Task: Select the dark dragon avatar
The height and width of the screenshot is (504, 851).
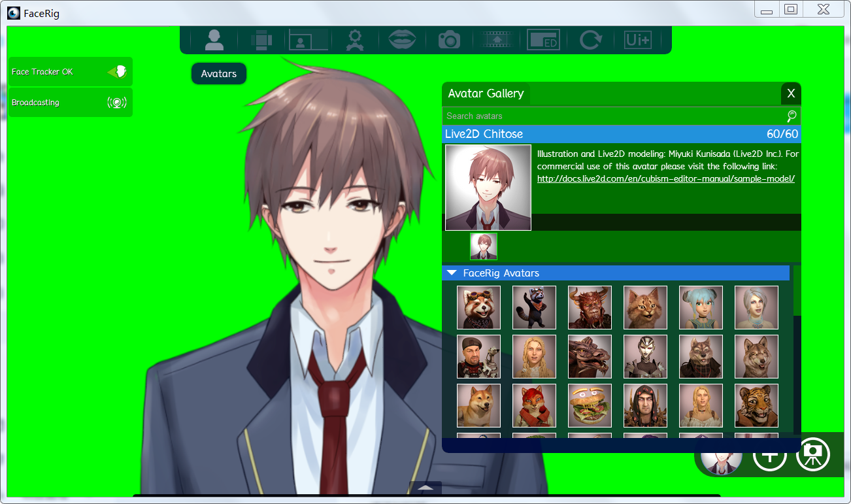Action: (590, 356)
